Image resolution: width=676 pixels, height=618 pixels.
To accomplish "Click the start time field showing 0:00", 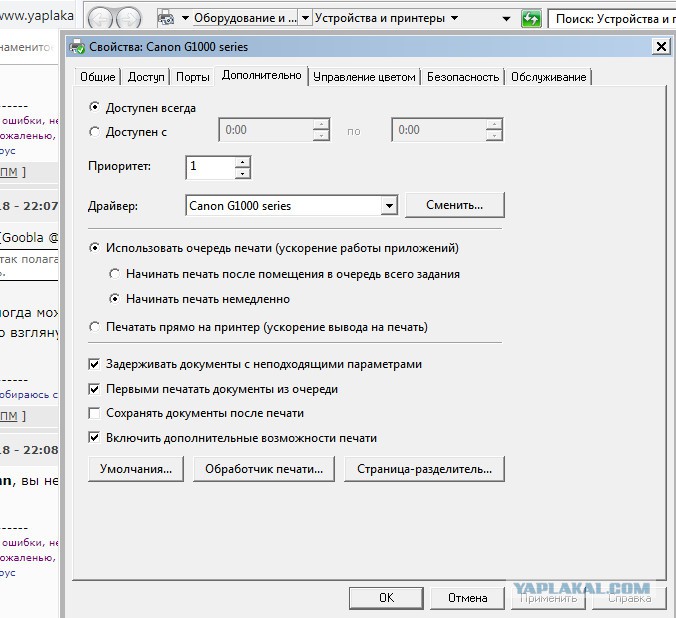I will click(266, 130).
